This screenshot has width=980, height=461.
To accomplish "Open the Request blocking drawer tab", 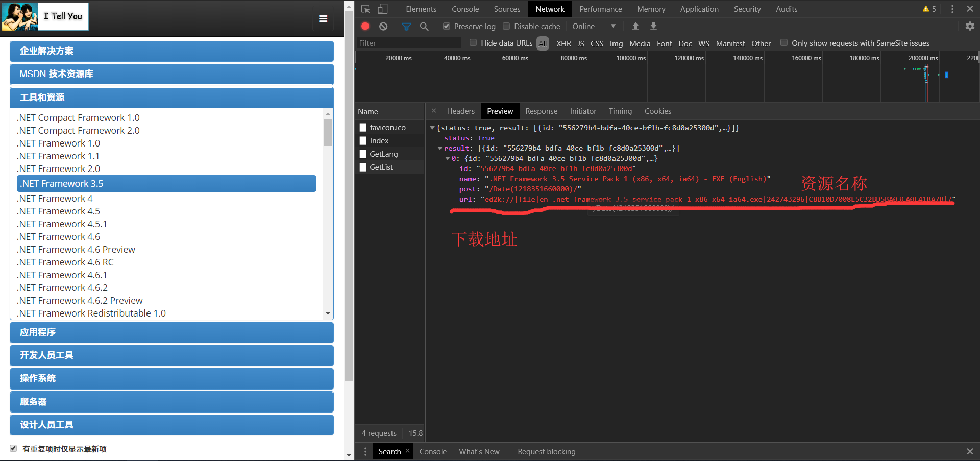I will (x=546, y=451).
